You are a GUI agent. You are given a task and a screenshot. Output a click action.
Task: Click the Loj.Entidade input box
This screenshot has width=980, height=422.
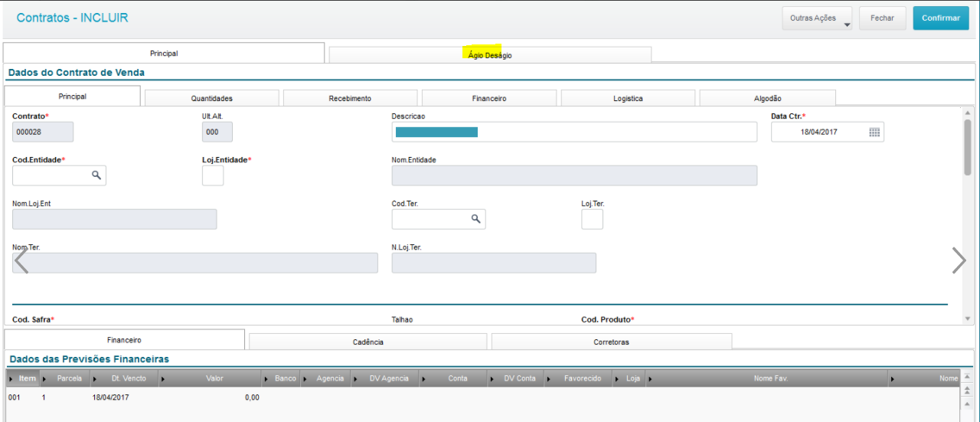coord(213,175)
